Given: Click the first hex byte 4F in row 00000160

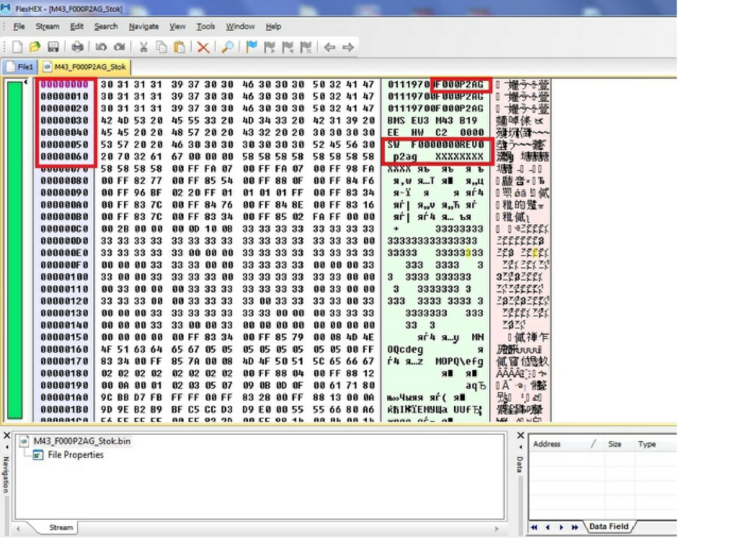Looking at the screenshot, I should click(x=107, y=349).
